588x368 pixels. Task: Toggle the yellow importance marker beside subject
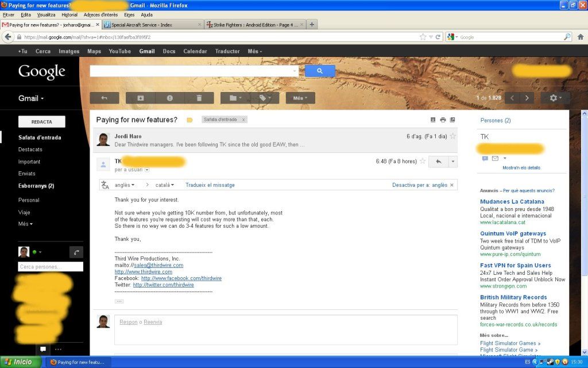(x=189, y=120)
